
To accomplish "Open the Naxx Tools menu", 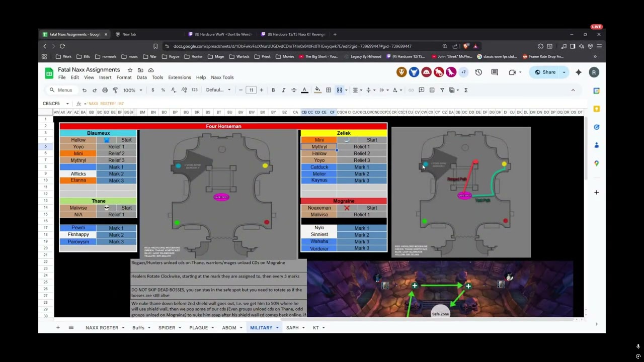I will click(x=222, y=77).
